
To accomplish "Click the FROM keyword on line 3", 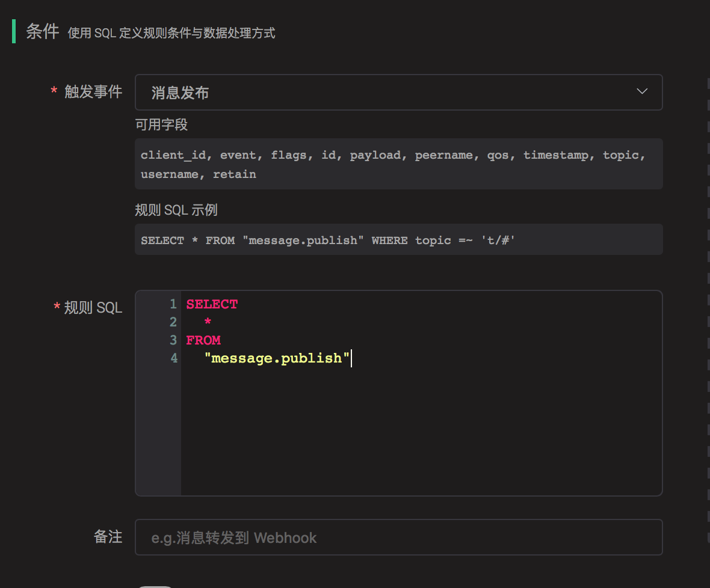I will tap(203, 340).
